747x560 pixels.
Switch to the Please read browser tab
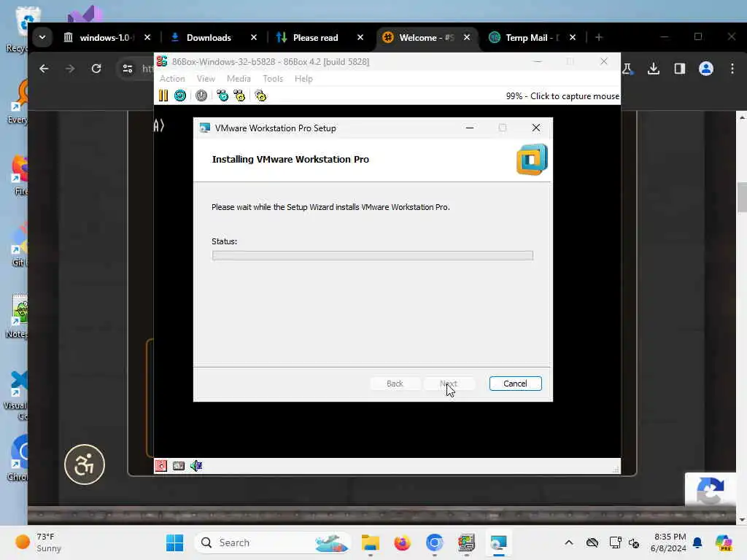tap(314, 38)
